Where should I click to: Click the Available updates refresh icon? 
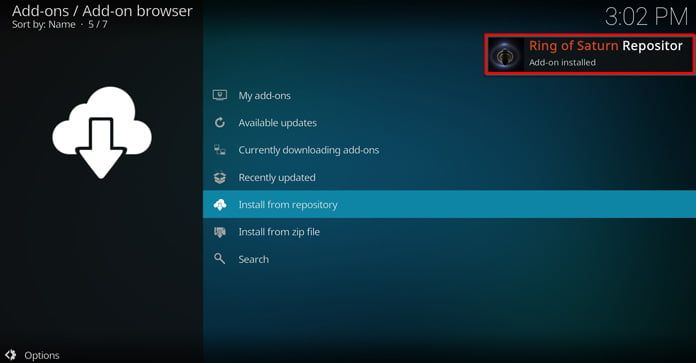[x=220, y=122]
